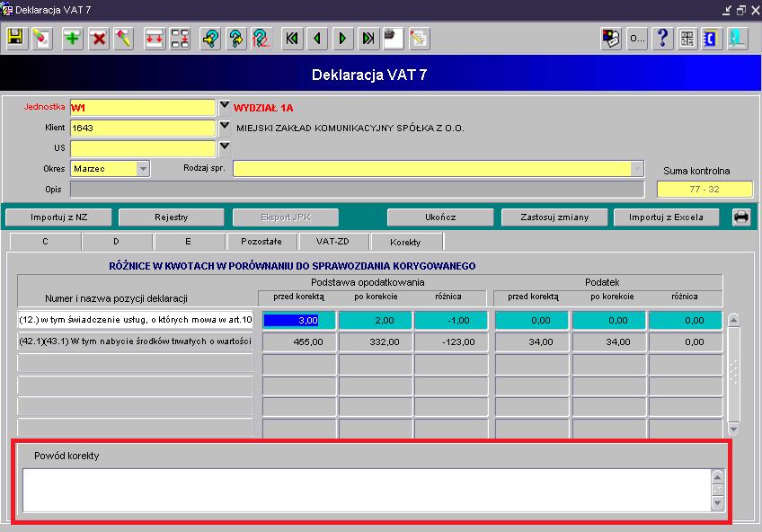Expand the Rodzaj spr. dropdown
This screenshot has height=532, width=762.
tap(637, 169)
